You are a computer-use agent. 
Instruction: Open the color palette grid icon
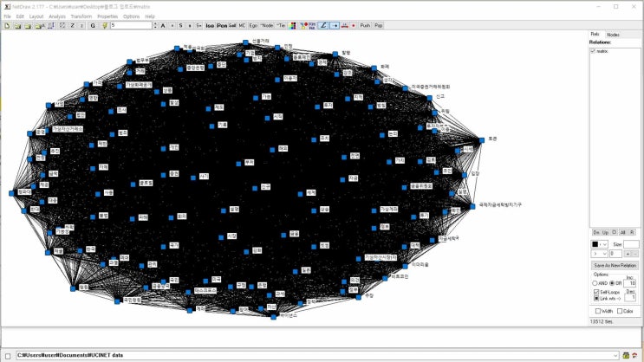tap(292, 25)
